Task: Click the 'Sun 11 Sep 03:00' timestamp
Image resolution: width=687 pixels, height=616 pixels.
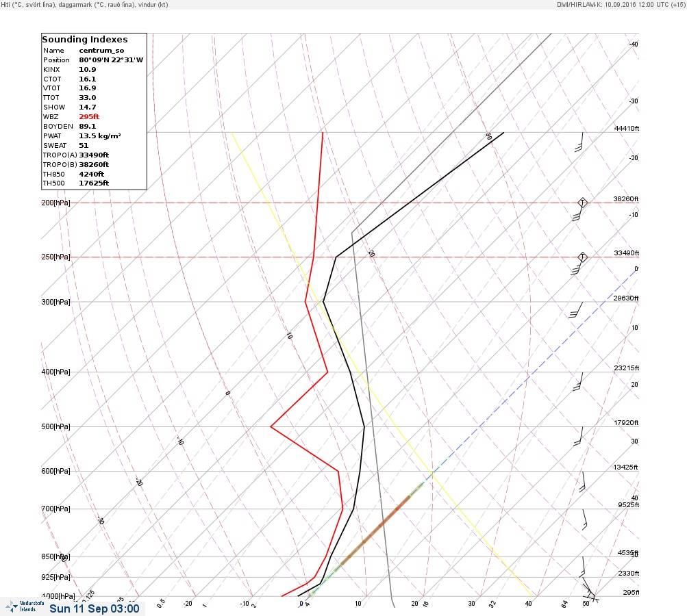Action: pyautogui.click(x=95, y=608)
